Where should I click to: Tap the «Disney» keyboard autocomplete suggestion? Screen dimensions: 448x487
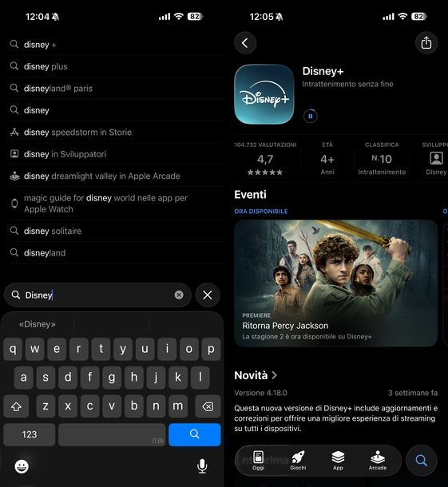click(38, 324)
